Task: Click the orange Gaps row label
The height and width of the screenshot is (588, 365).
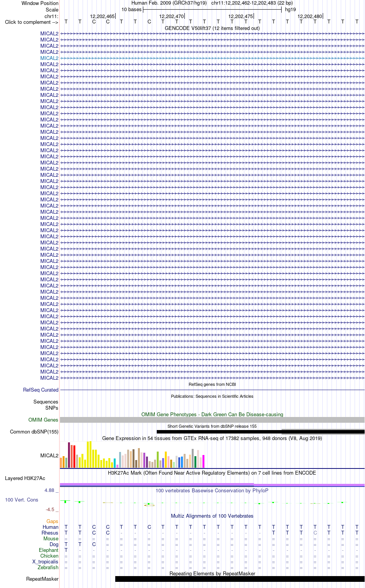Action: [x=52, y=522]
